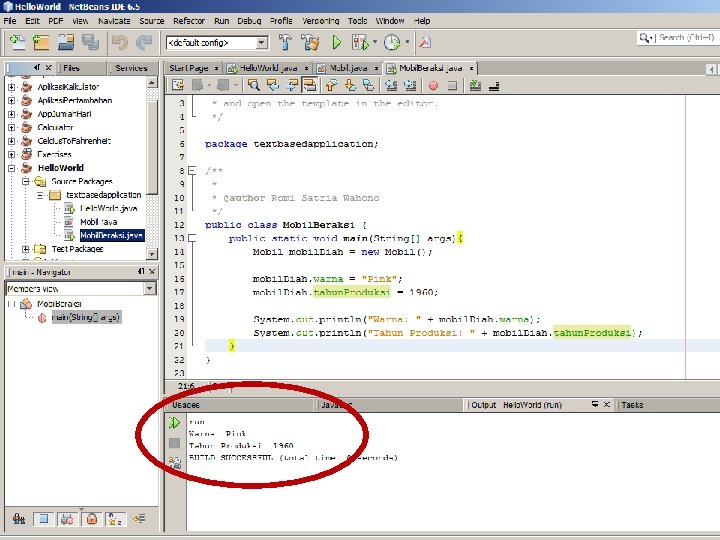Click the Find Selection magnifier in editor toolbar
720x540 pixels.
(255, 85)
